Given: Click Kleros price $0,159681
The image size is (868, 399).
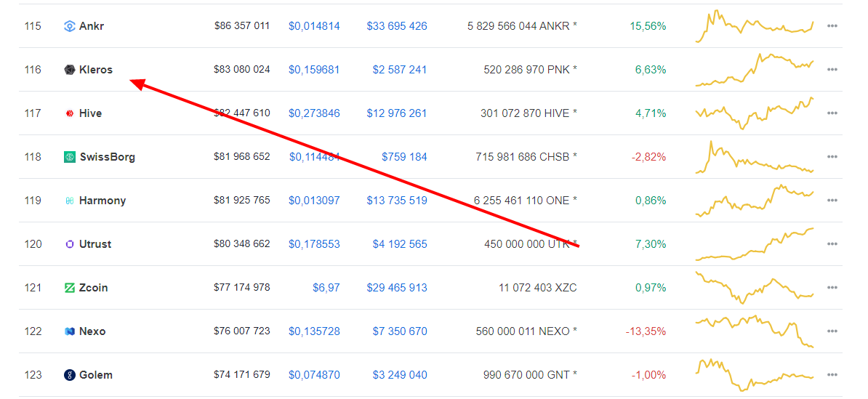Looking at the screenshot, I should coord(314,70).
